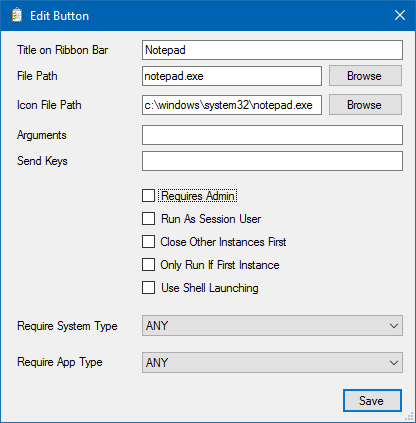Click the Require App Type chevron arrow
Image resolution: width=416 pixels, height=423 pixels.
point(394,363)
